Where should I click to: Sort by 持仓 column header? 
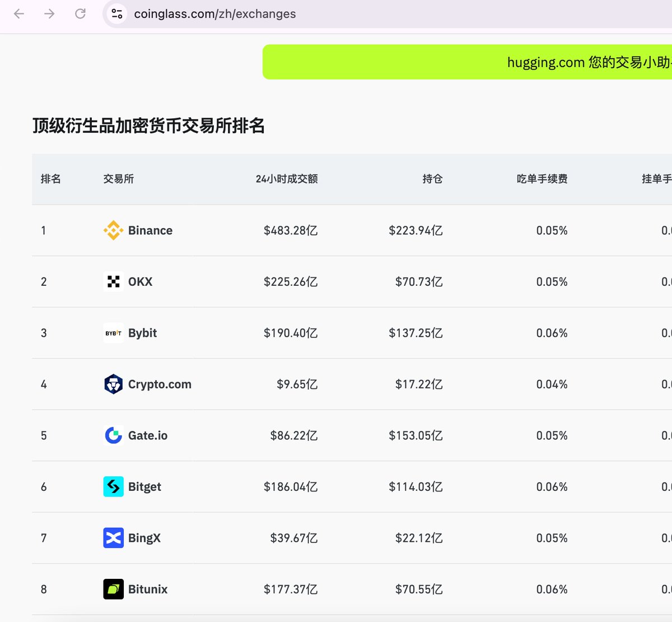pos(432,179)
